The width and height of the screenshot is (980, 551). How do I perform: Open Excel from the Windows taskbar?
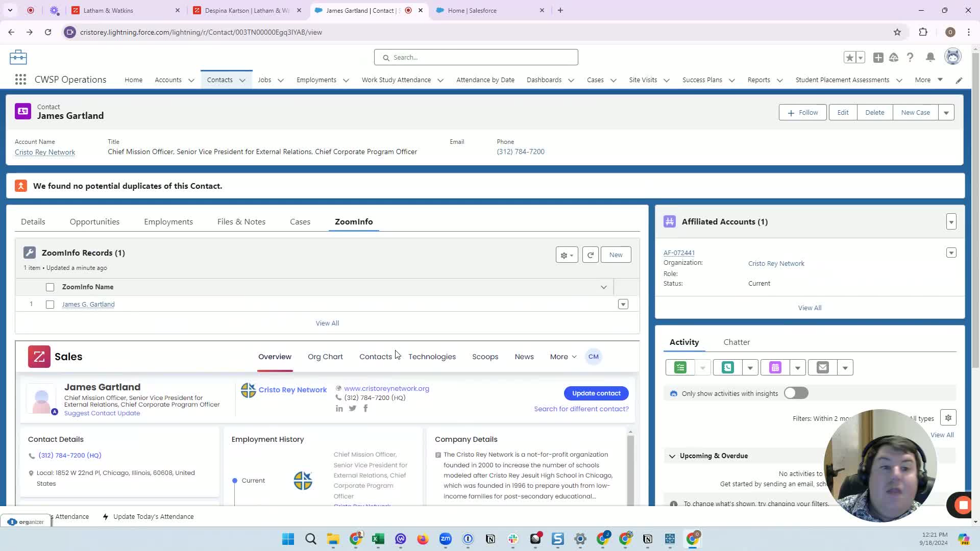[x=378, y=539]
